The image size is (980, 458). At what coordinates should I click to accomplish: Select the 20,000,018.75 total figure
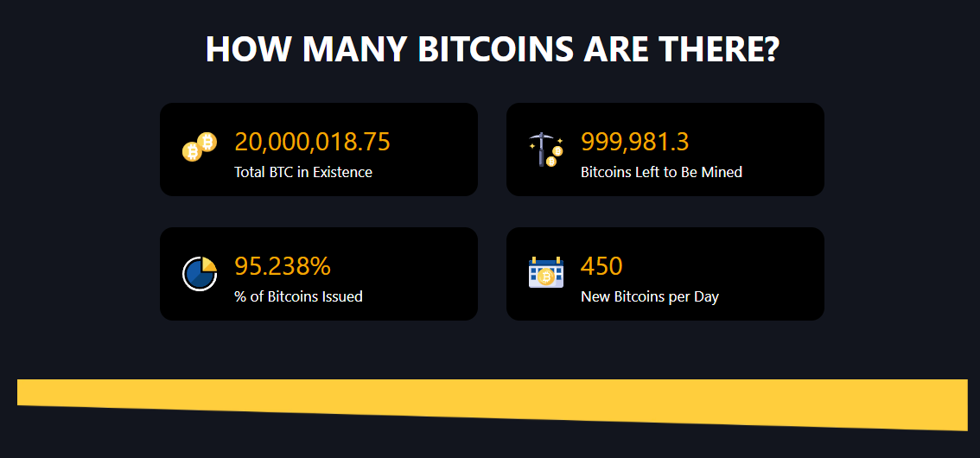pos(312,142)
